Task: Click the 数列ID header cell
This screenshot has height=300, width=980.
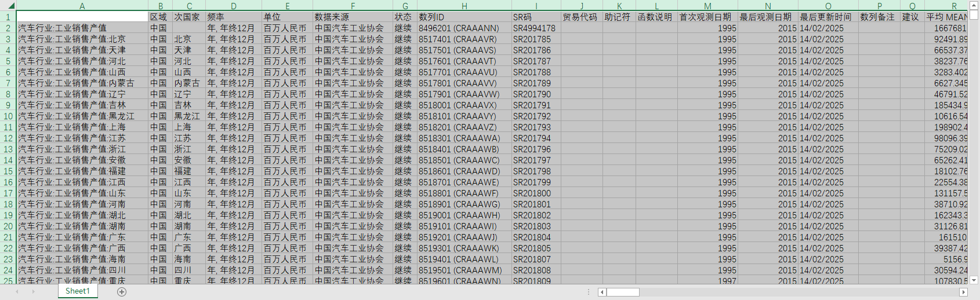Action: point(464,17)
